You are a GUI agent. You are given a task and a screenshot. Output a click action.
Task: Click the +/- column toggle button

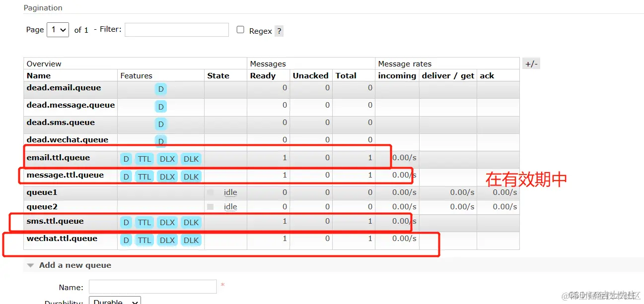click(531, 63)
